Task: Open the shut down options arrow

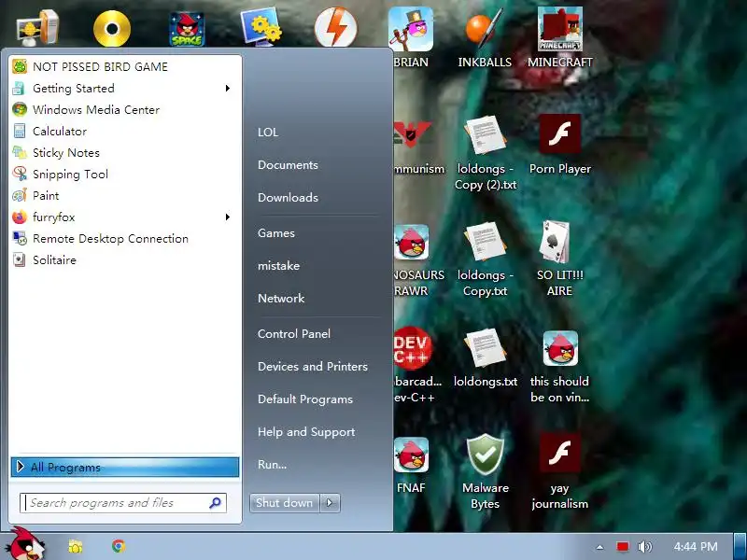Action: [x=330, y=503]
